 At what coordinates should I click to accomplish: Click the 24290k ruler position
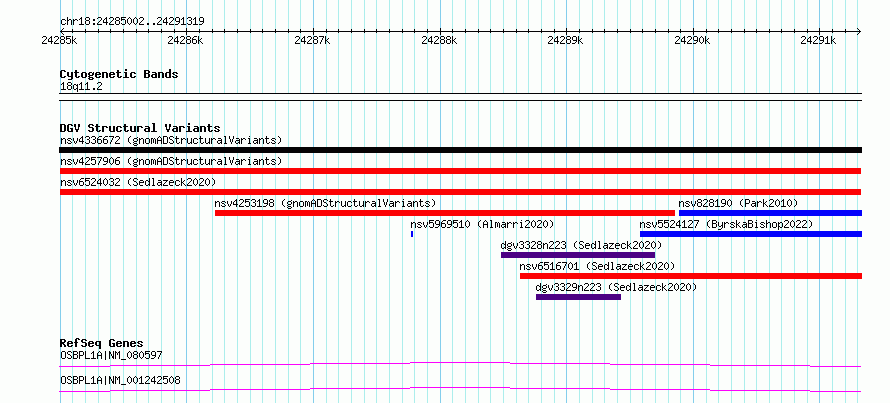pyautogui.click(x=692, y=41)
